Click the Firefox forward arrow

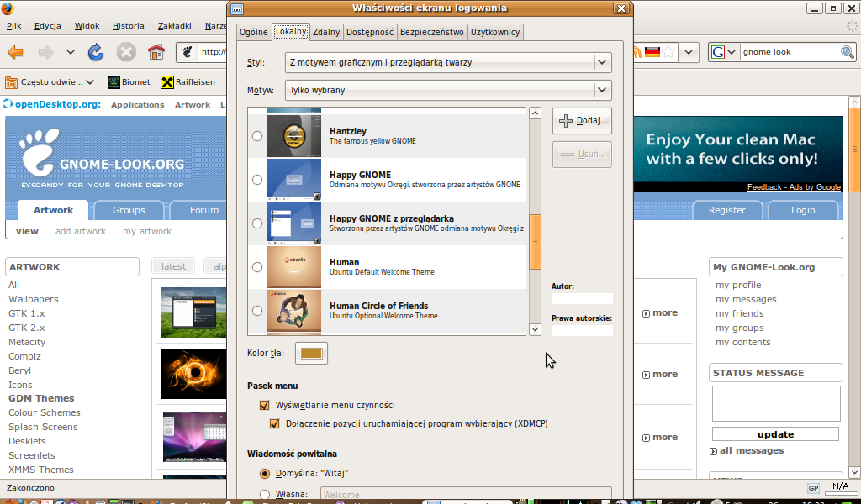coord(45,52)
